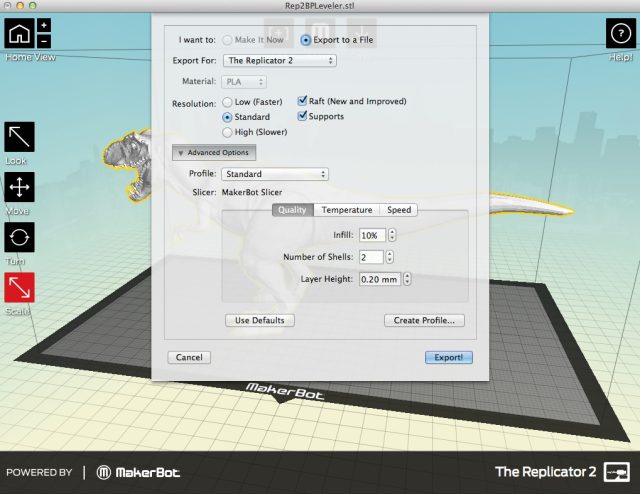Zoom out with the minus button
640x494 pixels.
click(44, 41)
